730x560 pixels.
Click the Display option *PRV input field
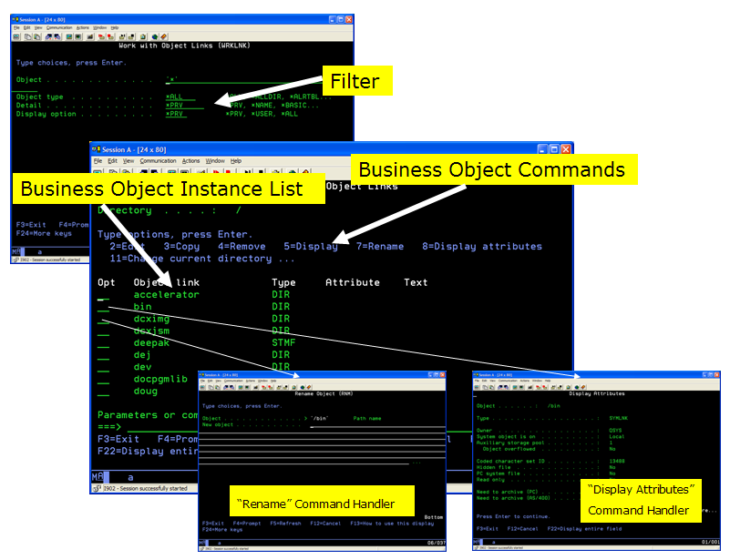click(x=176, y=114)
